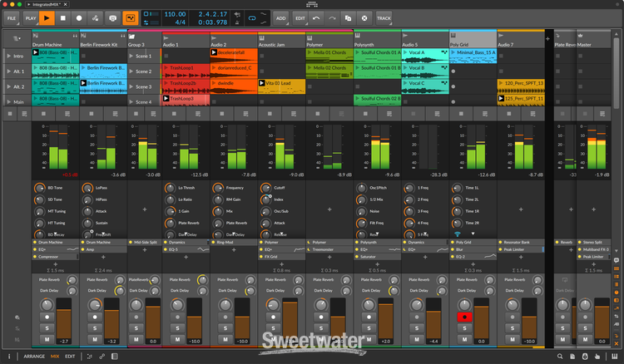This screenshot has height=364, width=624.
Task: Click the global Record button
Action: pos(79,17)
